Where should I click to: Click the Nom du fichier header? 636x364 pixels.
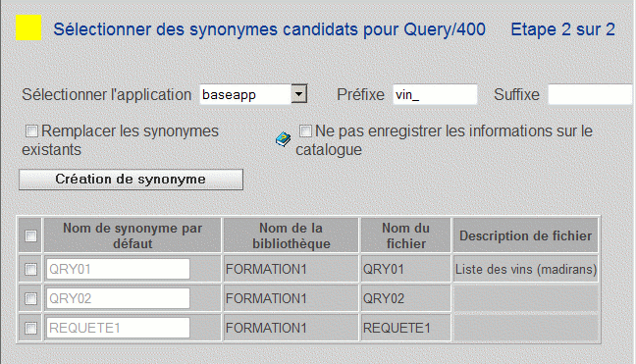(x=406, y=235)
